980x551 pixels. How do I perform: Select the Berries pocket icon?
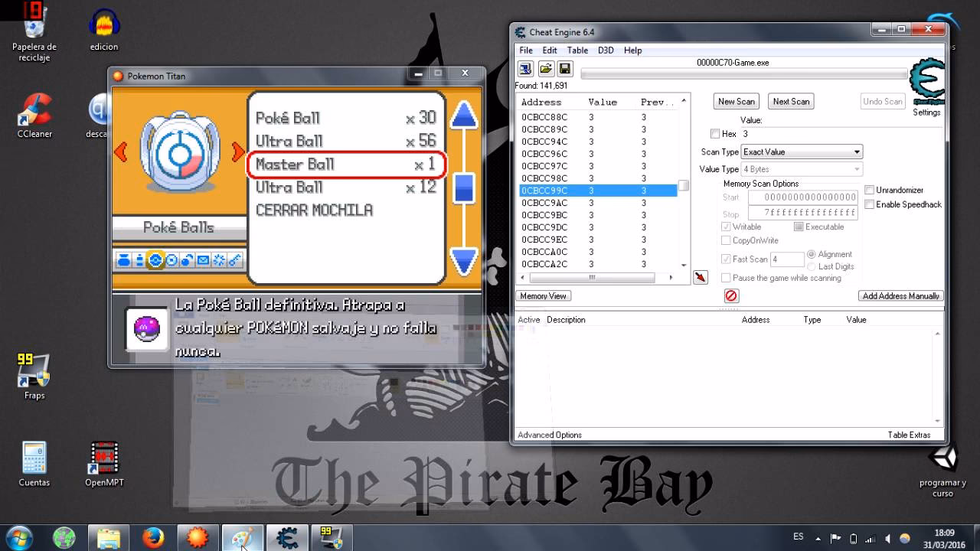click(x=187, y=260)
